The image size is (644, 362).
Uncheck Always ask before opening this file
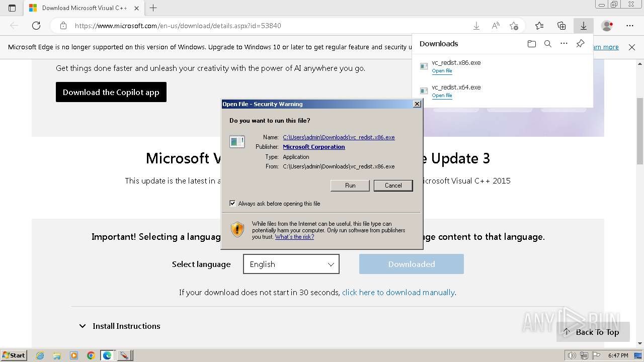coord(232,203)
